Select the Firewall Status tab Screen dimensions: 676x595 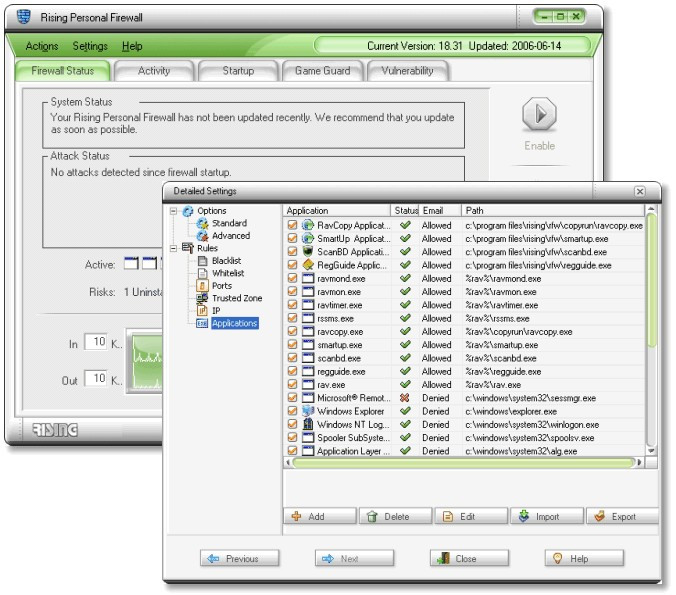pyautogui.click(x=63, y=71)
